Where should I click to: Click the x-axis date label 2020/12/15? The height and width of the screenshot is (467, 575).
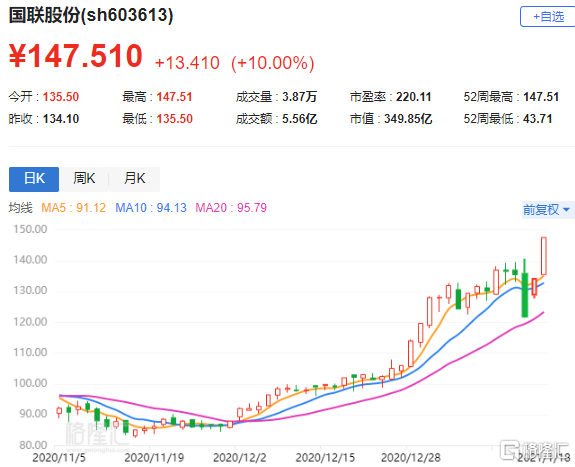(325, 458)
